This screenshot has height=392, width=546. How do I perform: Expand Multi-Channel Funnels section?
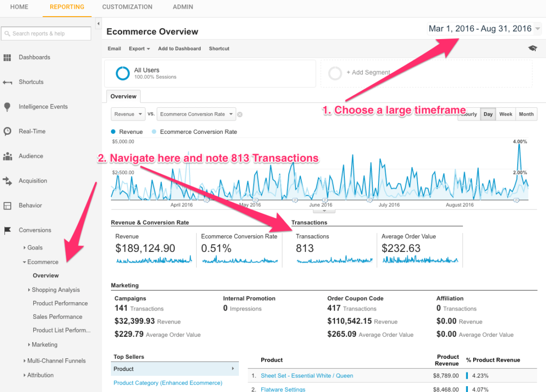tap(24, 361)
